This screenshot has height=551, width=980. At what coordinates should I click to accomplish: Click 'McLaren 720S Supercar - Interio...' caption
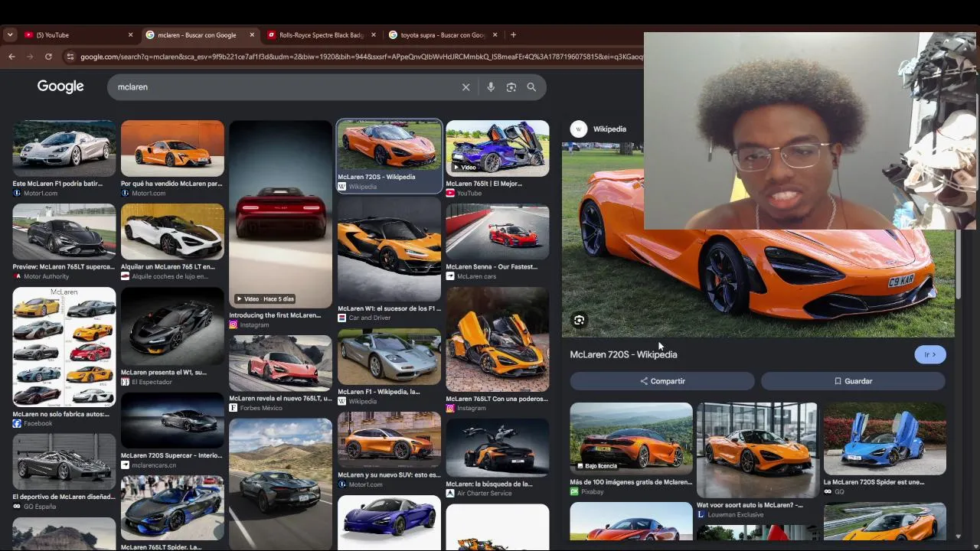tap(171, 455)
